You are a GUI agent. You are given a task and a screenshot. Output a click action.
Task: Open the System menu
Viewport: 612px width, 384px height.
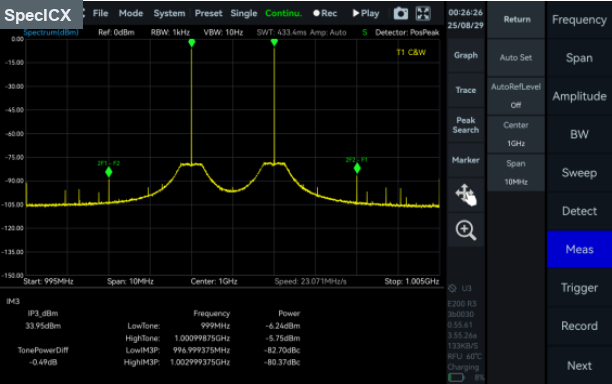(x=169, y=13)
